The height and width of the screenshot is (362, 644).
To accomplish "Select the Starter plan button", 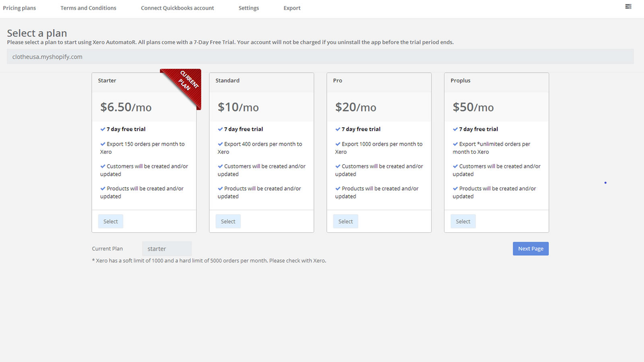I will (111, 221).
